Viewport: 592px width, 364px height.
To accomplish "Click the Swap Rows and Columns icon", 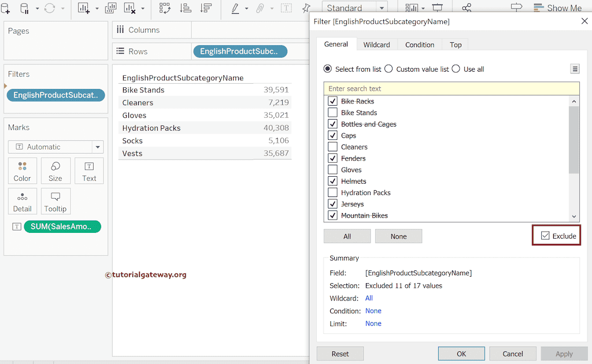I will [x=165, y=8].
